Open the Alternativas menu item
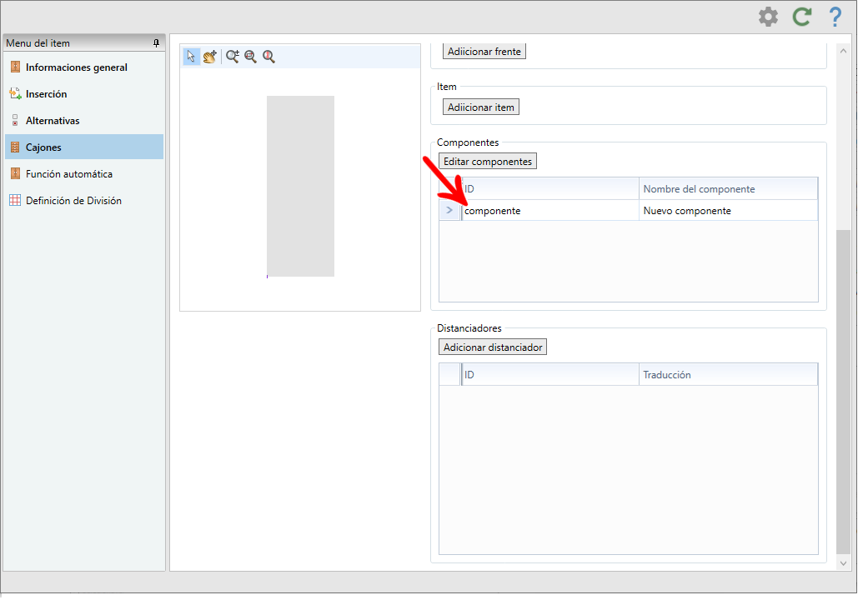 (x=84, y=121)
